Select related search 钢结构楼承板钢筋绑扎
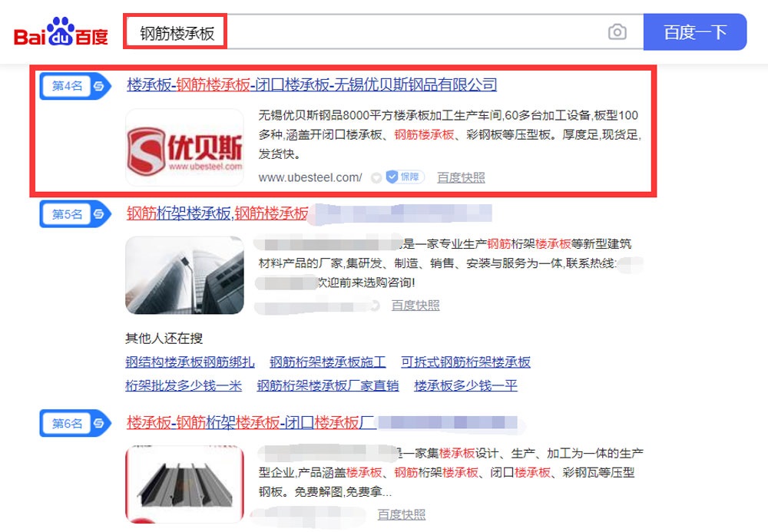 (x=190, y=362)
